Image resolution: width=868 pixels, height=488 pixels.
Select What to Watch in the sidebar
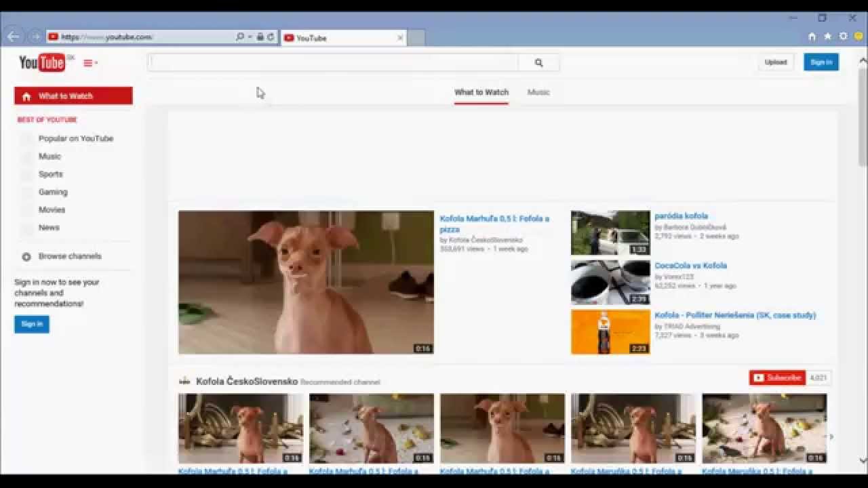coord(73,96)
